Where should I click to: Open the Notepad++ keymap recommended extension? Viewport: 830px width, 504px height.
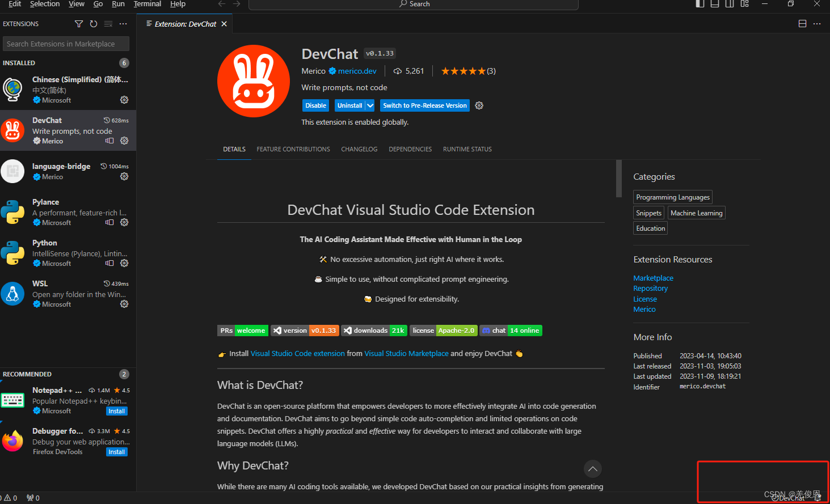[68, 400]
